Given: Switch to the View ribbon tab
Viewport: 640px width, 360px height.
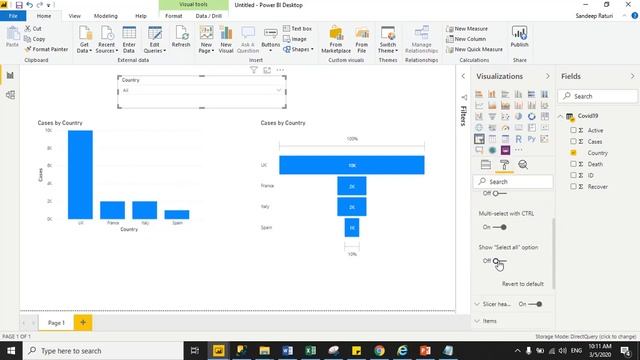Looking at the screenshot, I should (x=74, y=16).
